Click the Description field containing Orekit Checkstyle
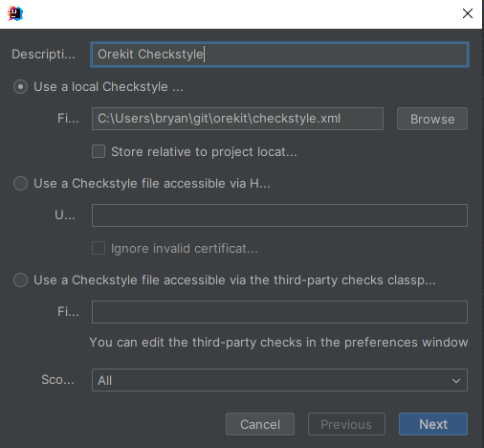The height and width of the screenshot is (448, 484). (279, 55)
